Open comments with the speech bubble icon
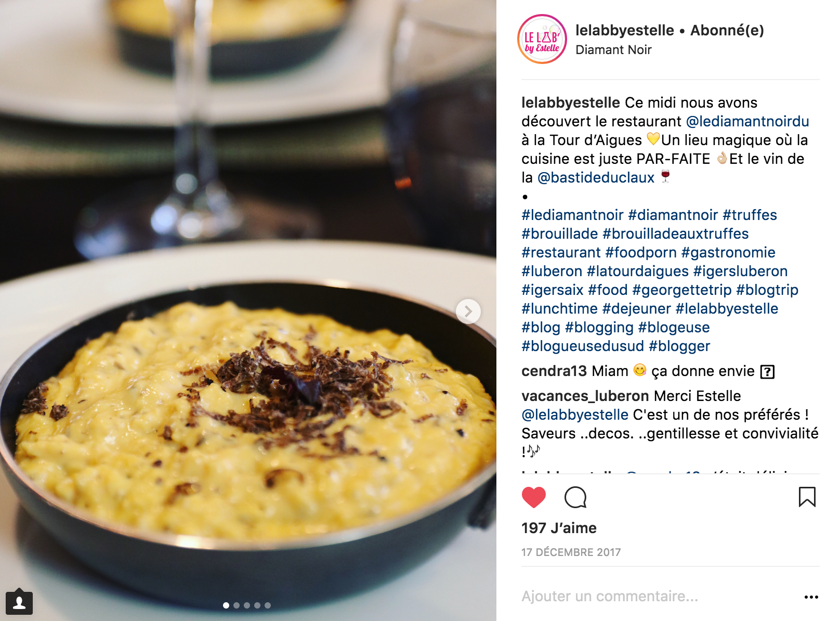This screenshot has height=621, width=840. (x=575, y=497)
